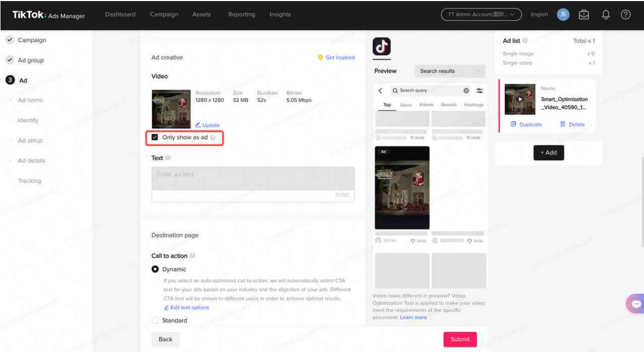The width and height of the screenshot is (644, 352).
Task: Switch to the Hashtags tab in preview
Action: pyautogui.click(x=474, y=105)
